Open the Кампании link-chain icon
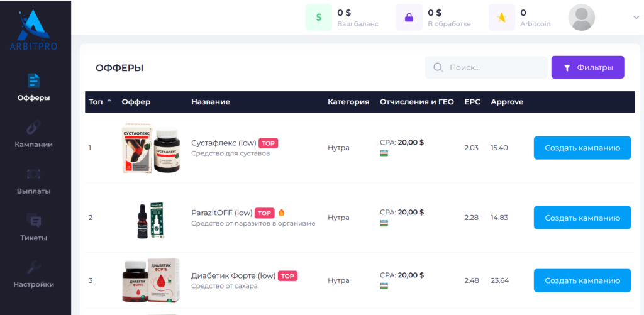 click(33, 127)
